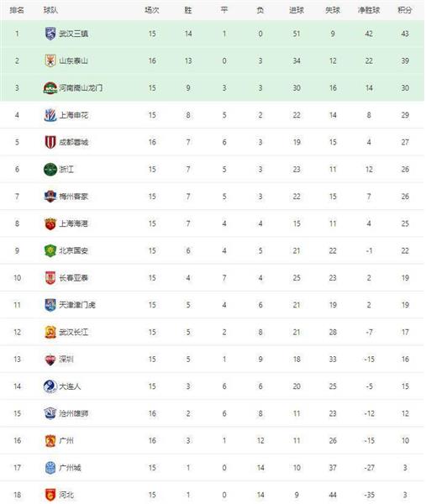Open the 广州城 team name link
Viewport: 426px width, 504px height.
click(x=70, y=468)
